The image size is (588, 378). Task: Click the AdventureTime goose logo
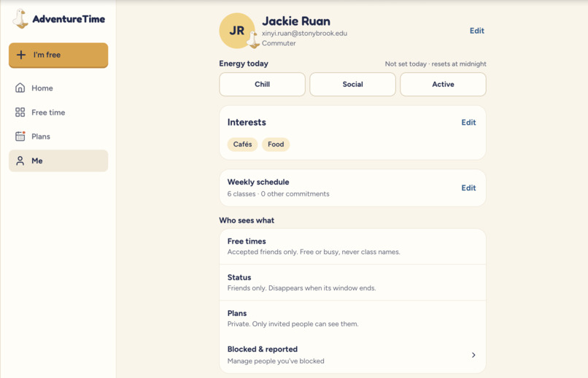coord(20,19)
